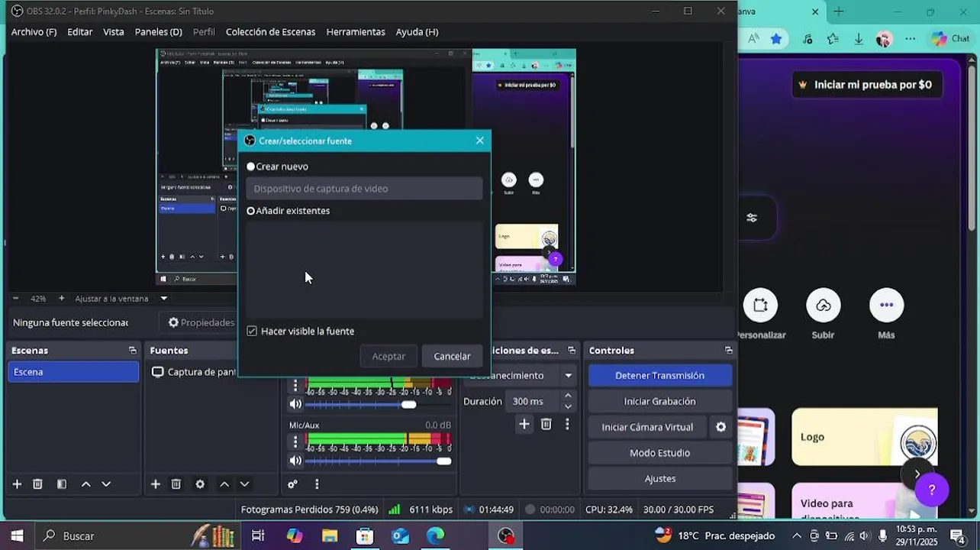Screen dimensions: 980x550
Task: Click the Canva Subir upload icon
Action: pos(823,306)
